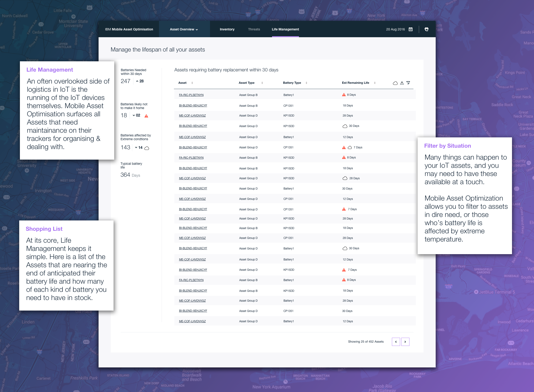
Task: Open the calendar date picker
Action: 411,29
